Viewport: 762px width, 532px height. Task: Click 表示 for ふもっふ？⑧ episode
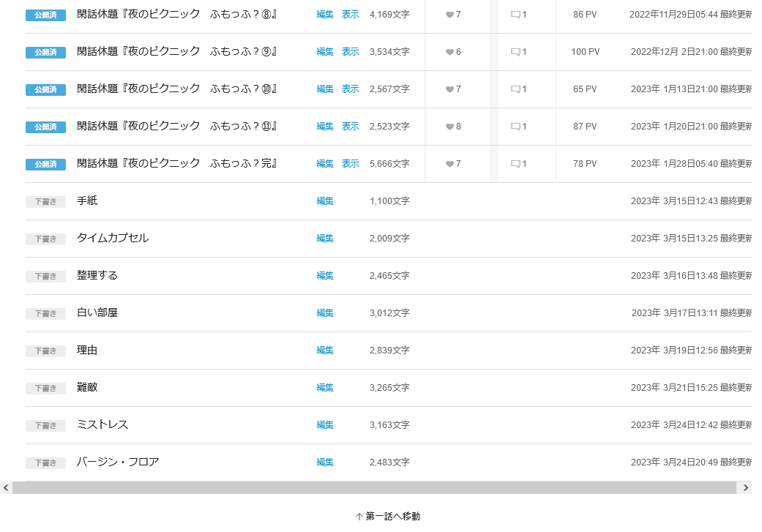pyautogui.click(x=350, y=15)
